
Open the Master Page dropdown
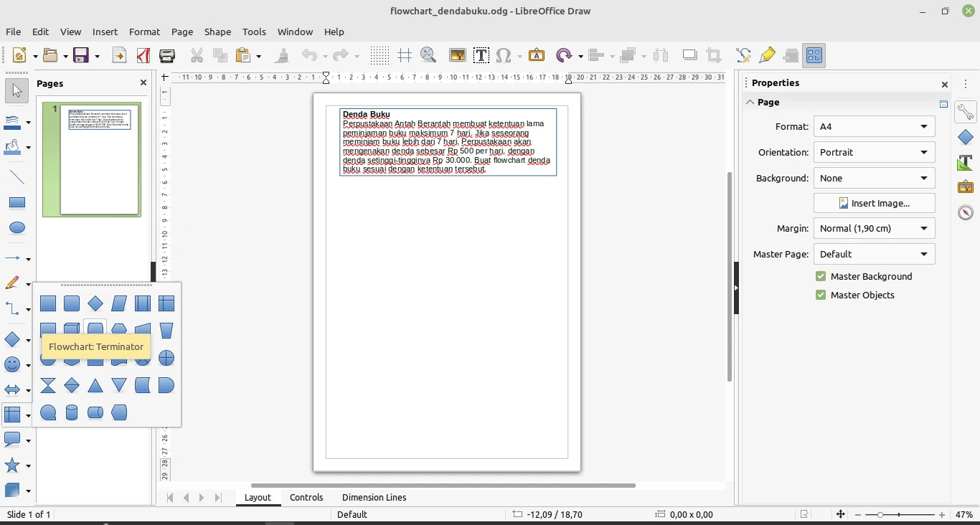click(874, 254)
